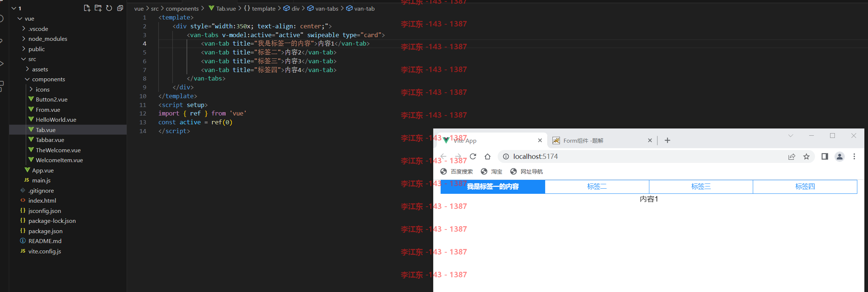Image resolution: width=868 pixels, height=292 pixels.
Task: Select the 我是标签一的内容 tab in the page
Action: [x=493, y=186]
